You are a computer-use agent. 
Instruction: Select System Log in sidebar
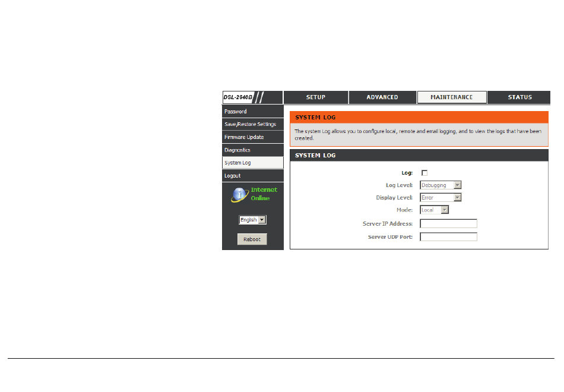(252, 163)
